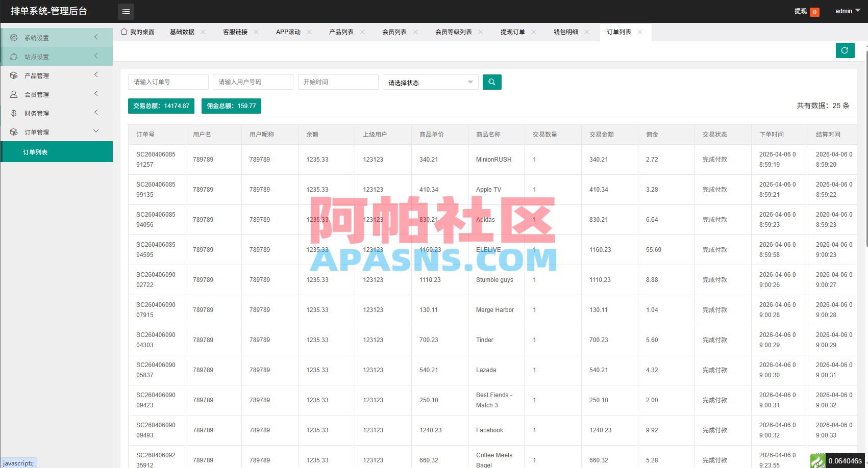Image resolution: width=868 pixels, height=468 pixels.
Task: Click the 开始时间 date input field
Action: [338, 82]
